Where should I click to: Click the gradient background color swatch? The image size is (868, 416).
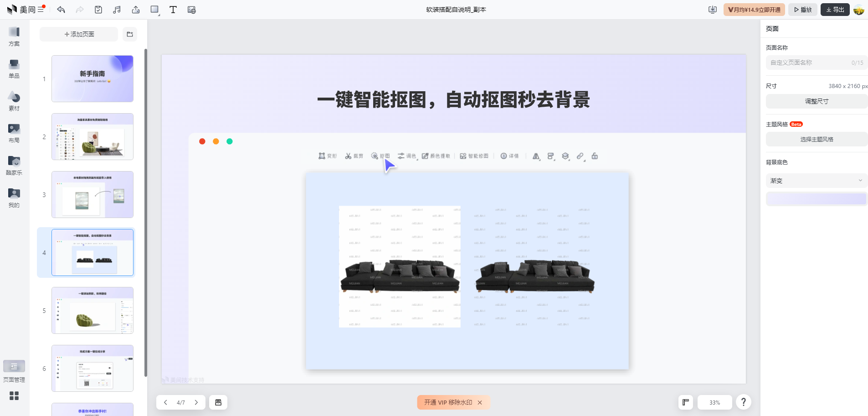pyautogui.click(x=816, y=199)
